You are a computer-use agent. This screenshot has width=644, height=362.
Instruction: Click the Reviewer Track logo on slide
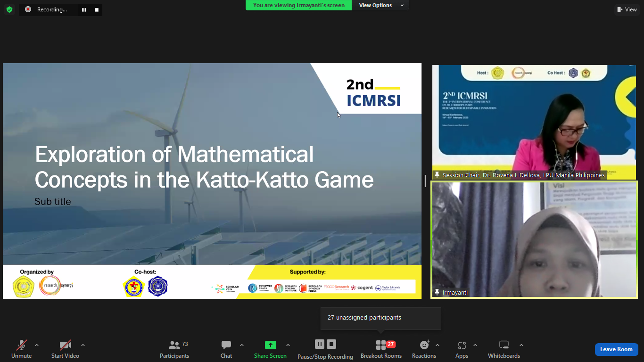(x=260, y=288)
